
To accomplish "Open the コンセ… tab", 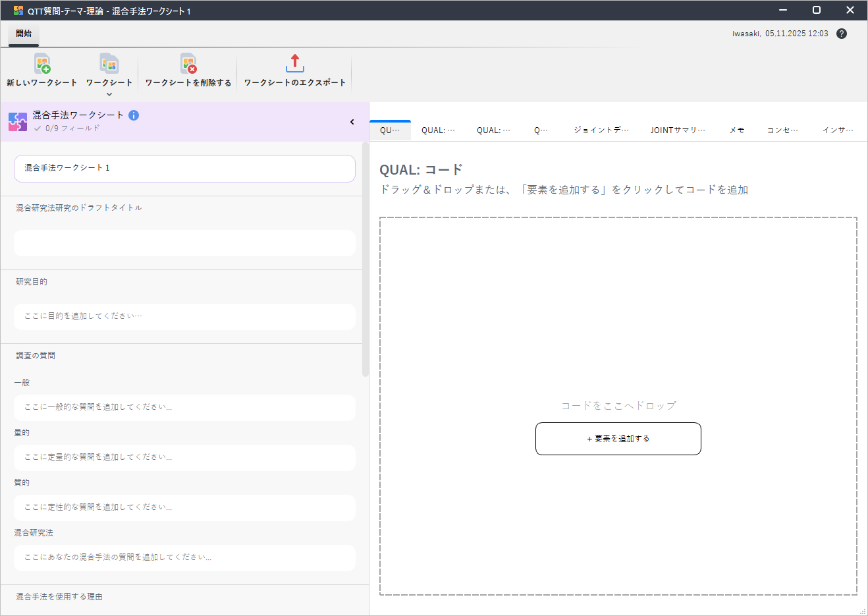I will tap(782, 130).
